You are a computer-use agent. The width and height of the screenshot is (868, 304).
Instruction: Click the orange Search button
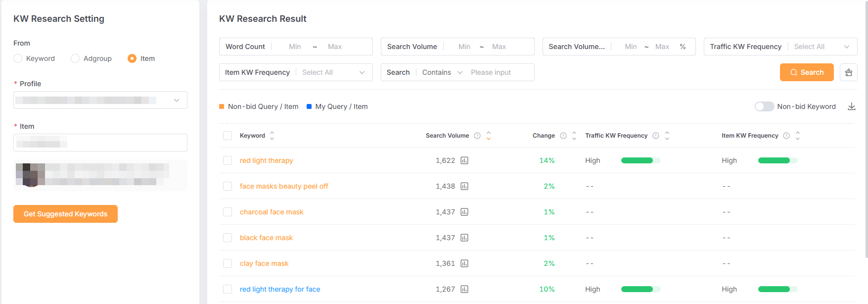(x=806, y=72)
